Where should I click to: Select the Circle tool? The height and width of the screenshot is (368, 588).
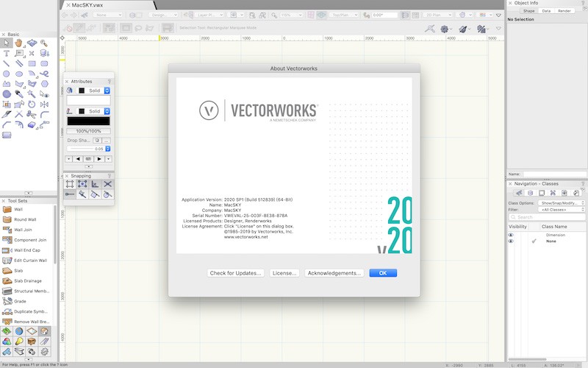pyautogui.click(x=7, y=74)
